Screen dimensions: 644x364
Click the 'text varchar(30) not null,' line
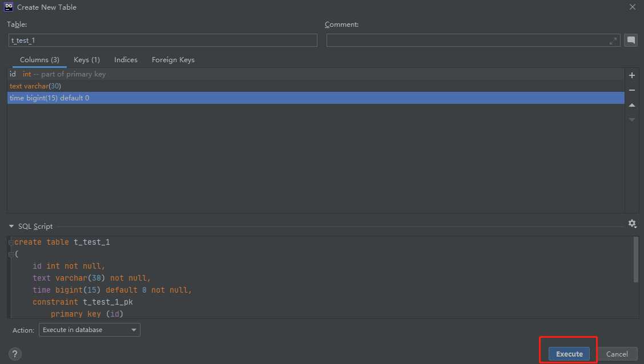[91, 278]
